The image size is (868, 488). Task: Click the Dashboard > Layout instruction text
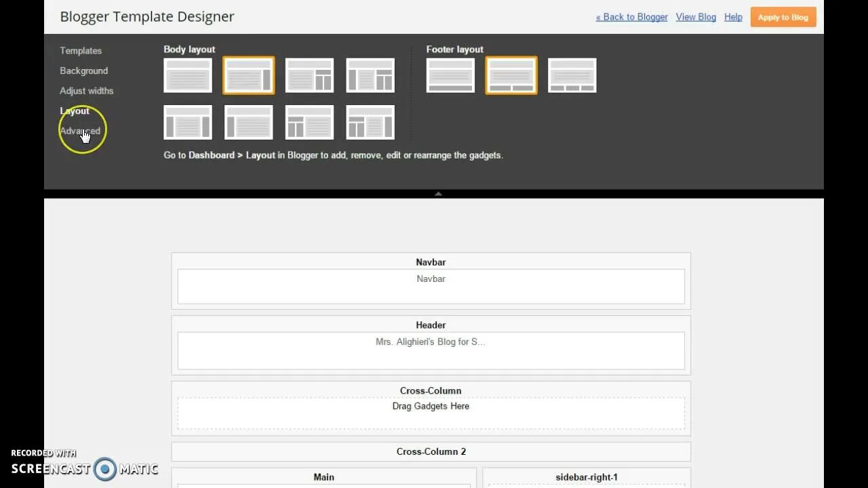(x=333, y=155)
